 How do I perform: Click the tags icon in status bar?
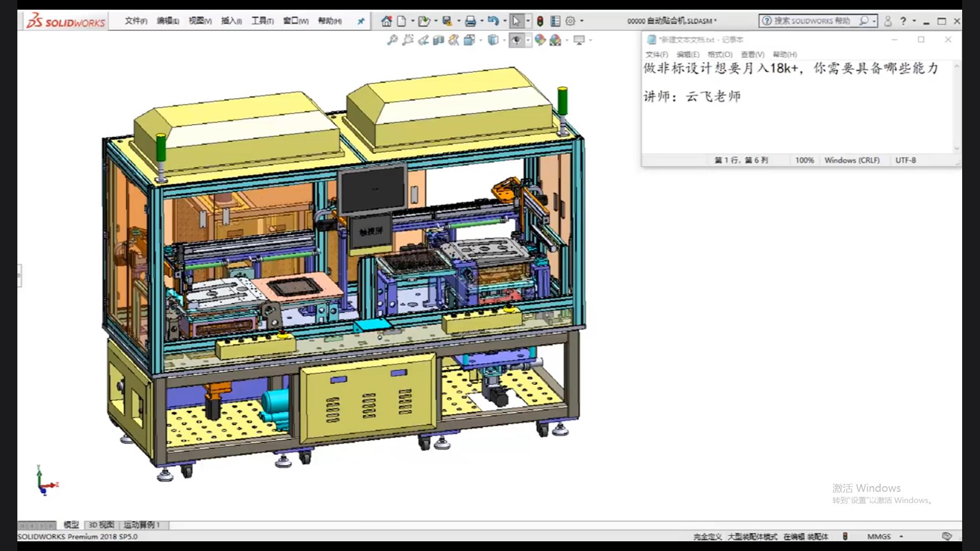click(x=947, y=536)
